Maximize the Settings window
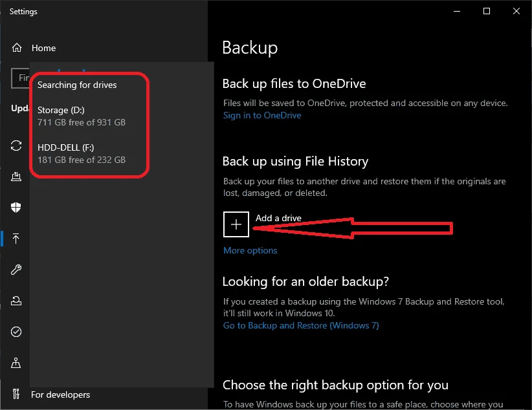This screenshot has height=410, width=532. pyautogui.click(x=486, y=11)
